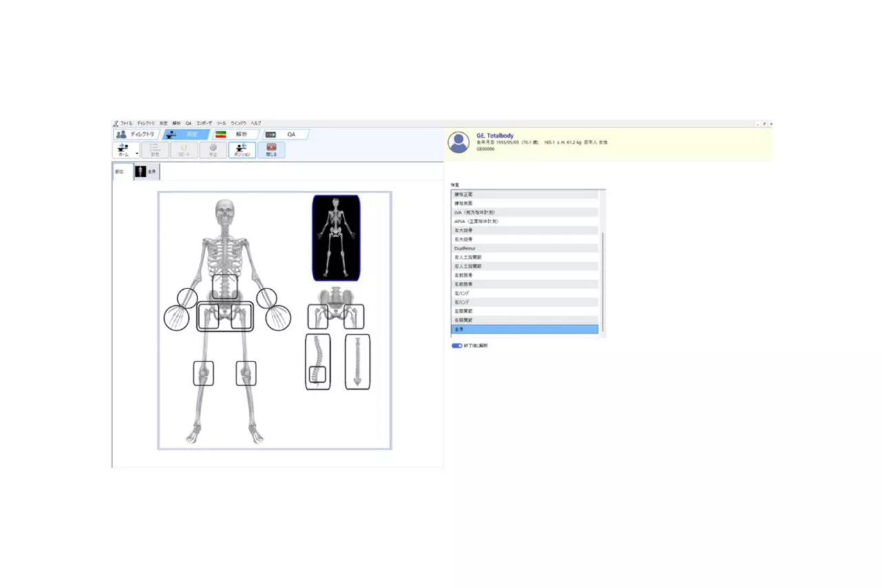Select the hand circle on right side of skeleton

278,318
